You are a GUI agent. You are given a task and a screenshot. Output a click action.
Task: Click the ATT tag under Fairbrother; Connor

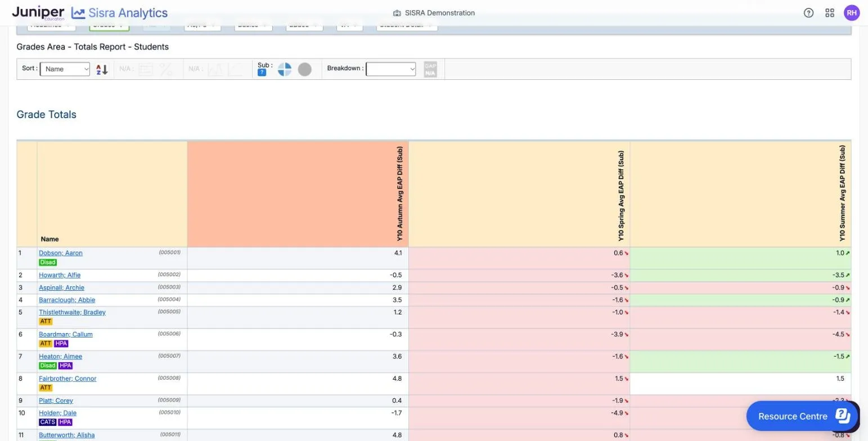click(46, 388)
